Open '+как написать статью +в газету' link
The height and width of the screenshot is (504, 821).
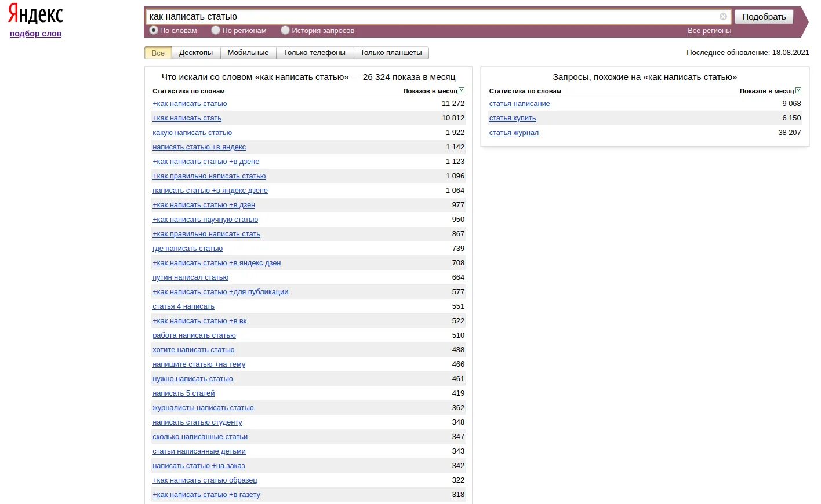click(206, 495)
